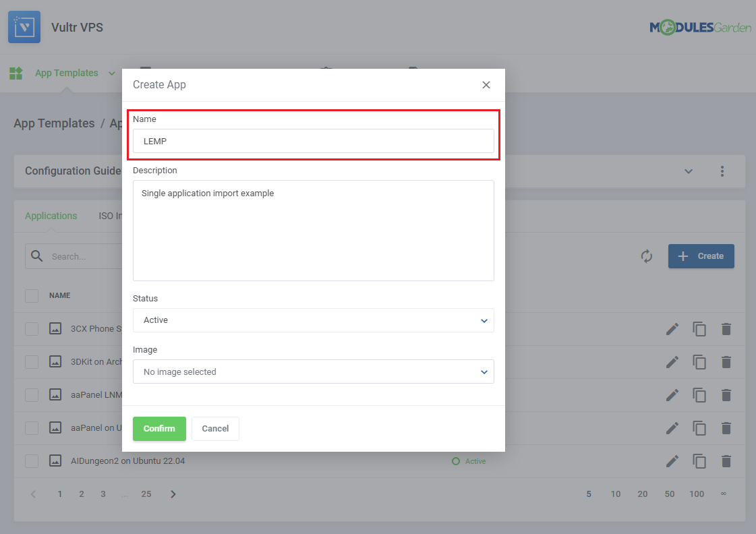
Task: Open the App Templates menu item
Action: tap(67, 73)
